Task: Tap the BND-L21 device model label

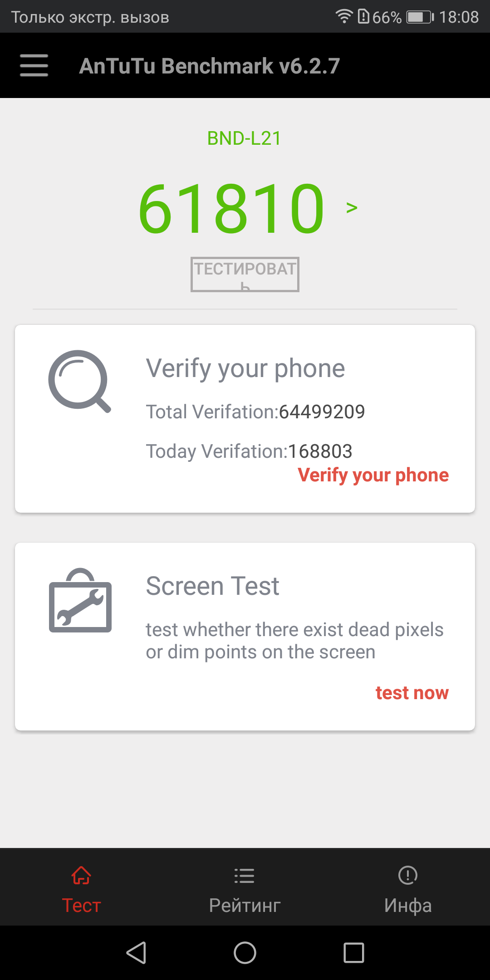Action: [244, 138]
